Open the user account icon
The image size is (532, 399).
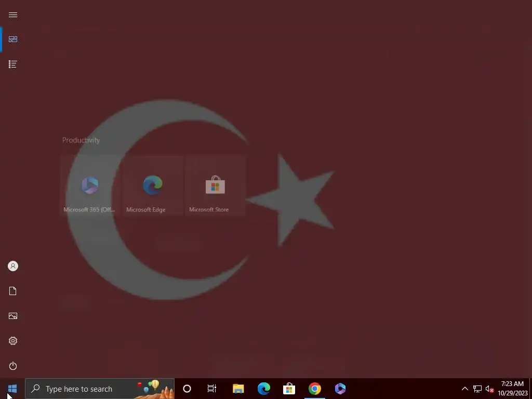click(13, 266)
